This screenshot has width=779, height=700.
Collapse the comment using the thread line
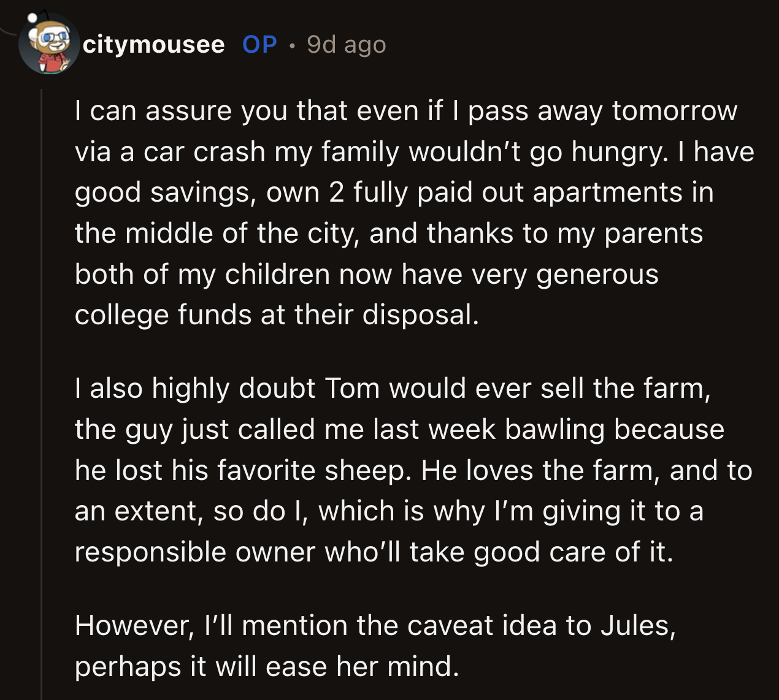pos(43,368)
